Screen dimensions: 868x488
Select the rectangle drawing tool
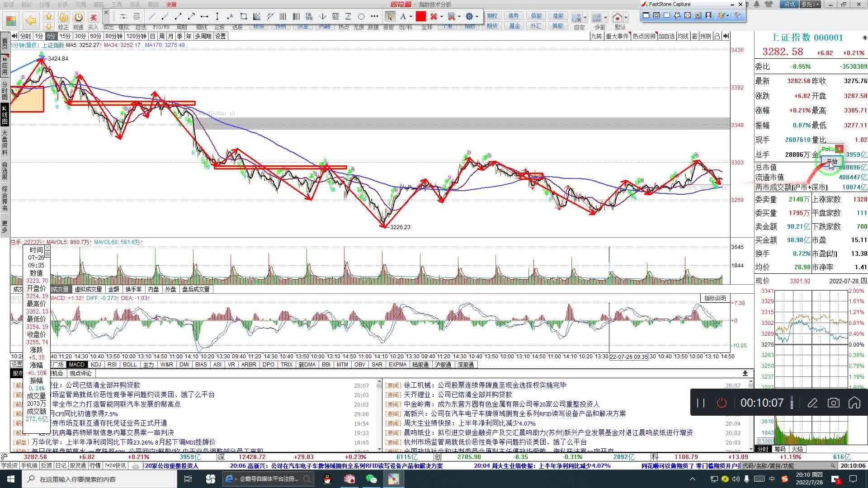[243, 16]
